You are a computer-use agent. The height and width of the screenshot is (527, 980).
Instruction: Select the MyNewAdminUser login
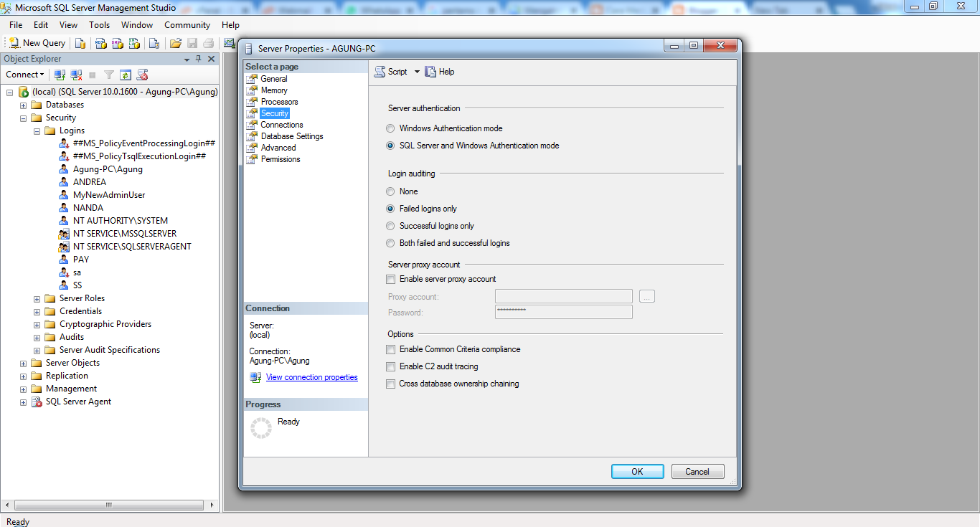[109, 195]
